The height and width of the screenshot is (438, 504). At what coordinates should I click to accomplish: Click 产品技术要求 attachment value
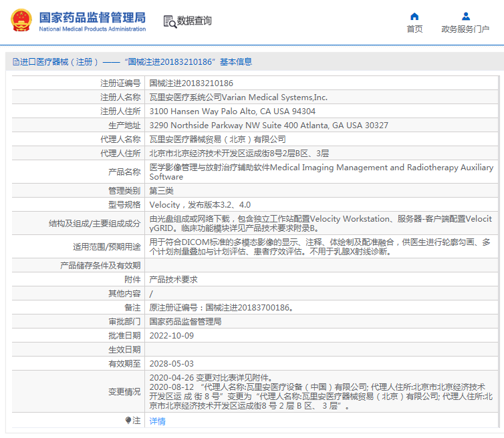coord(174,279)
